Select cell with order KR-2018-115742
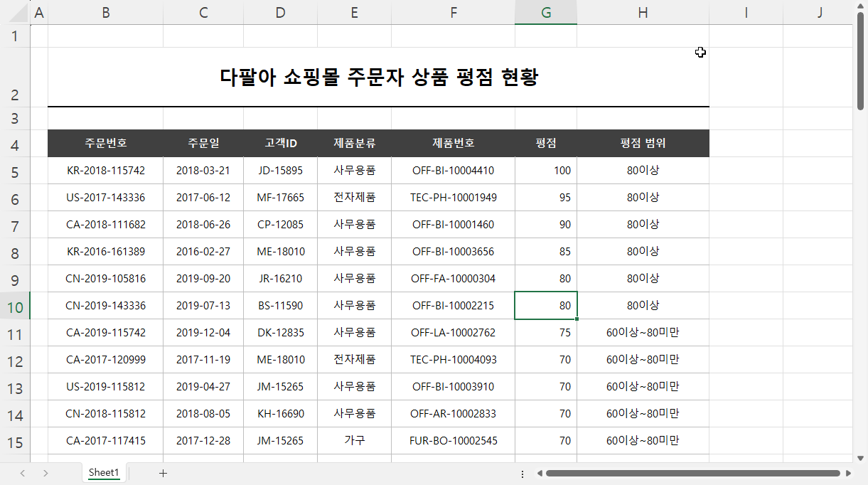This screenshot has width=868, height=485. (106, 171)
